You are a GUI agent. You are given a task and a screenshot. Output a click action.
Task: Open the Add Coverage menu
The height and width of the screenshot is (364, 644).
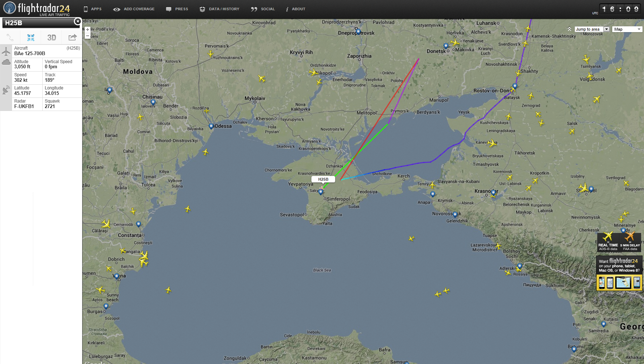click(134, 9)
